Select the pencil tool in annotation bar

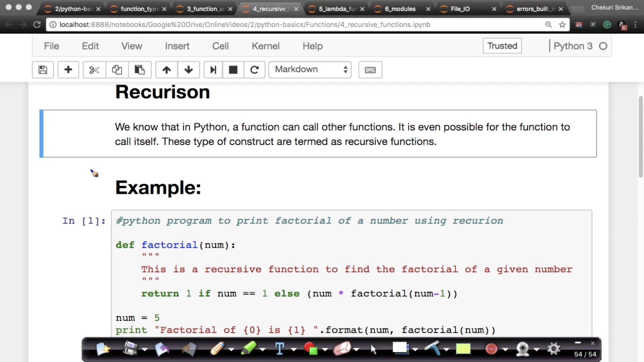(217, 349)
